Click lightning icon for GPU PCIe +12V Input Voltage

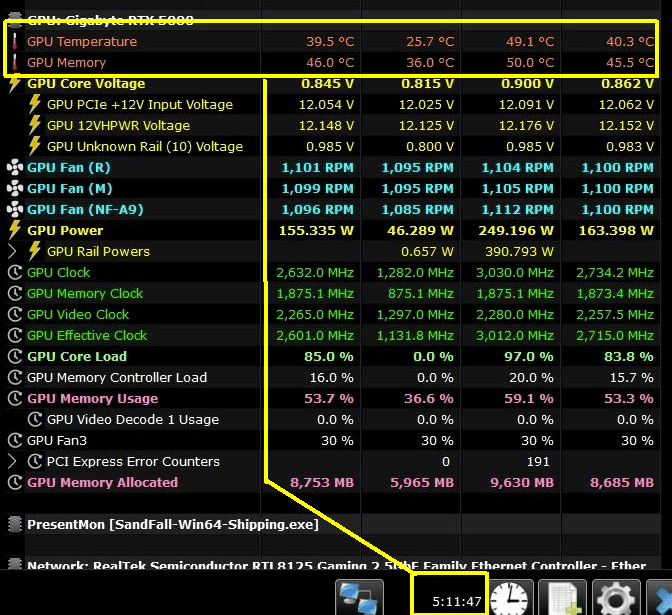[35, 105]
